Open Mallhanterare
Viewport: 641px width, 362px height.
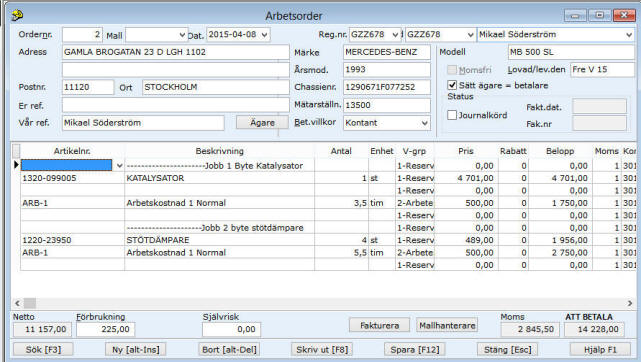[x=447, y=325]
